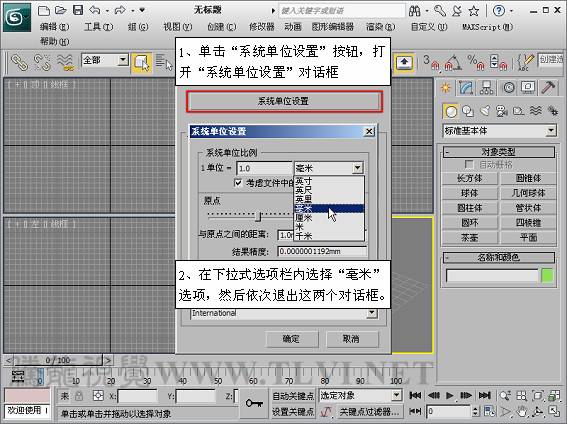Toggle the spinner snap icon
567x424 pixels.
pos(498,62)
